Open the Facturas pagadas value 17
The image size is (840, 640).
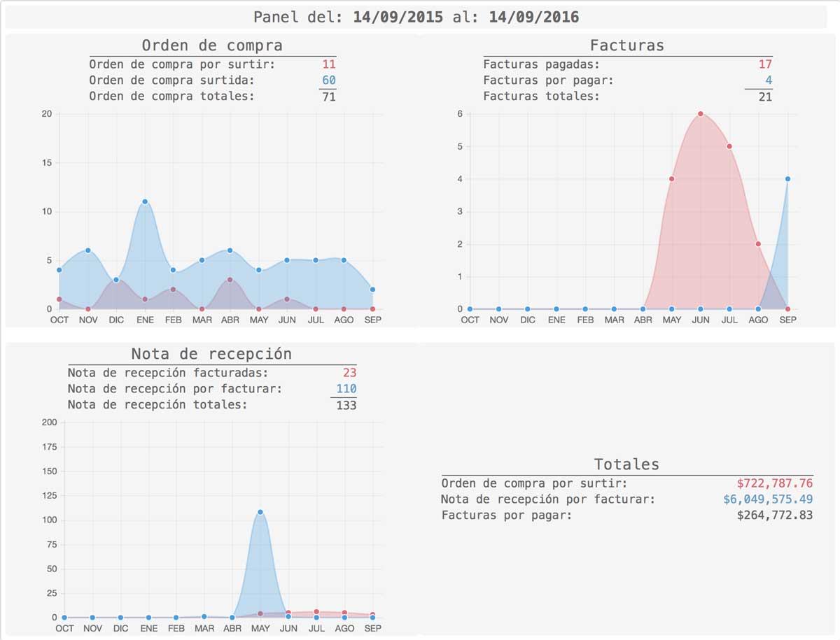click(x=765, y=64)
